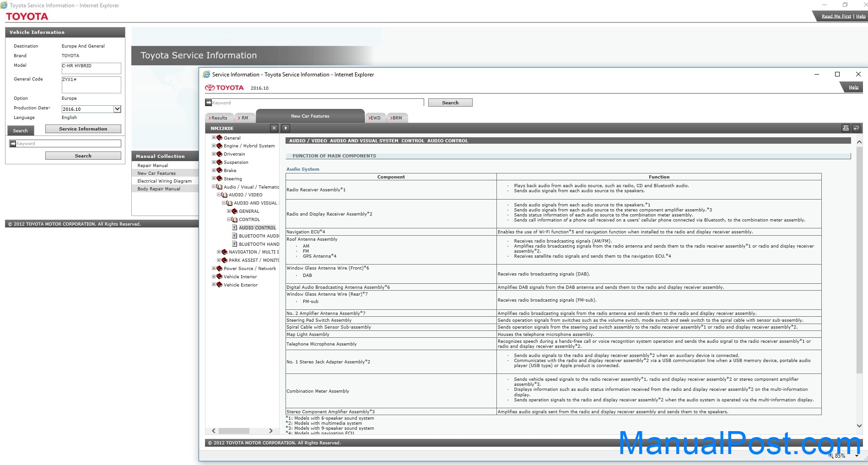The image size is (868, 465).
Task: Click the red book icon beside Vehicle Interior
Action: pos(220,276)
